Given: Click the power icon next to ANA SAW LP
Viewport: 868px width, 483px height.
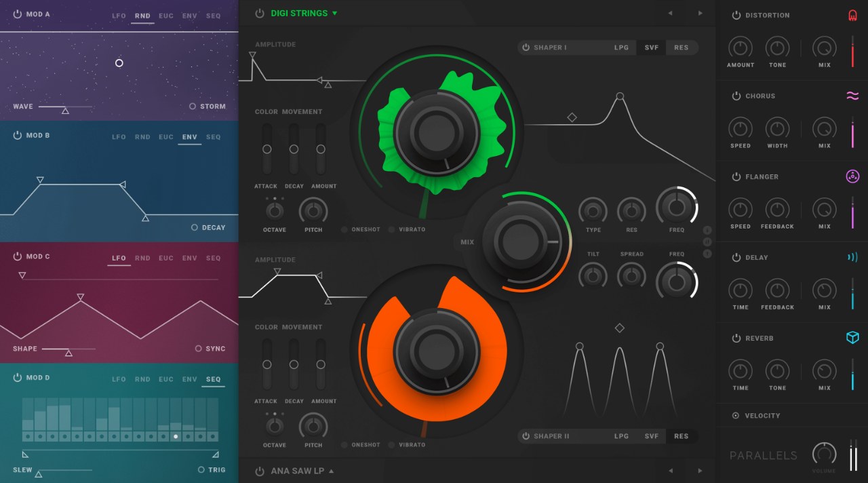Looking at the screenshot, I should click(261, 470).
